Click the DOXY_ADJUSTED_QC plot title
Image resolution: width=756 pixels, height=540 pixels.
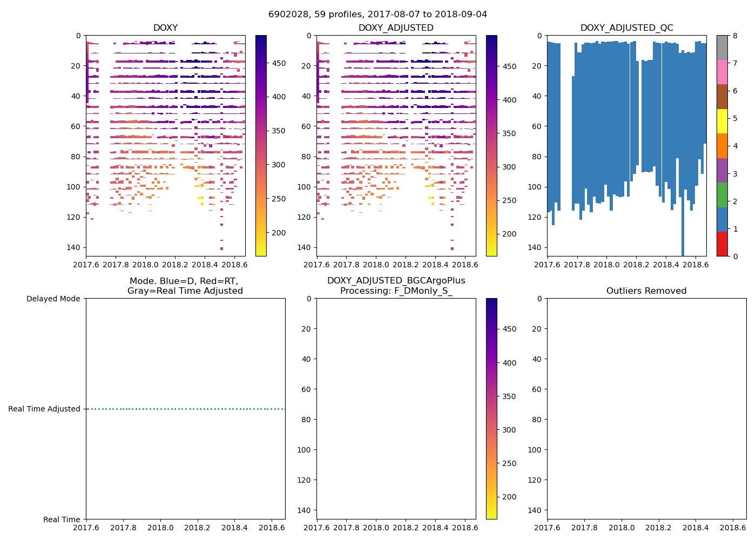pos(626,28)
